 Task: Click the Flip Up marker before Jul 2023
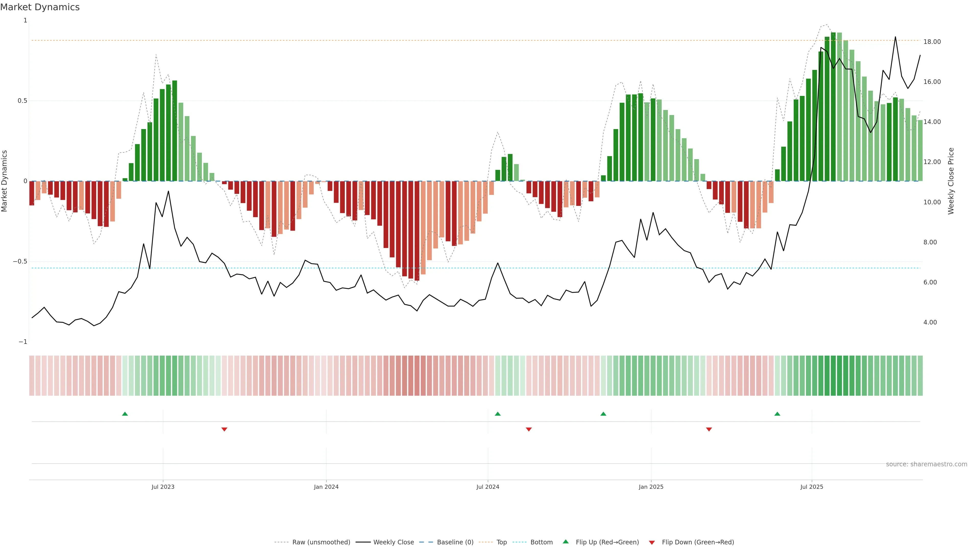click(125, 414)
